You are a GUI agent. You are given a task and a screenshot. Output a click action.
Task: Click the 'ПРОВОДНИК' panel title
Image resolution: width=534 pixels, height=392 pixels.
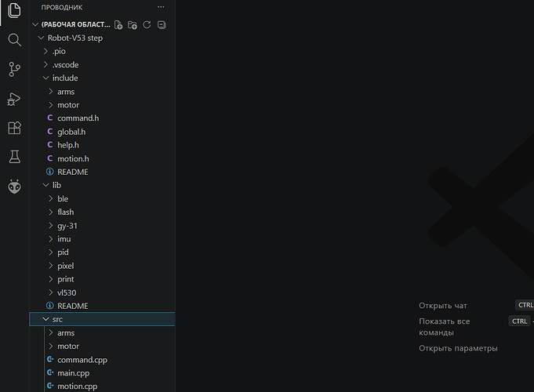[x=62, y=7]
